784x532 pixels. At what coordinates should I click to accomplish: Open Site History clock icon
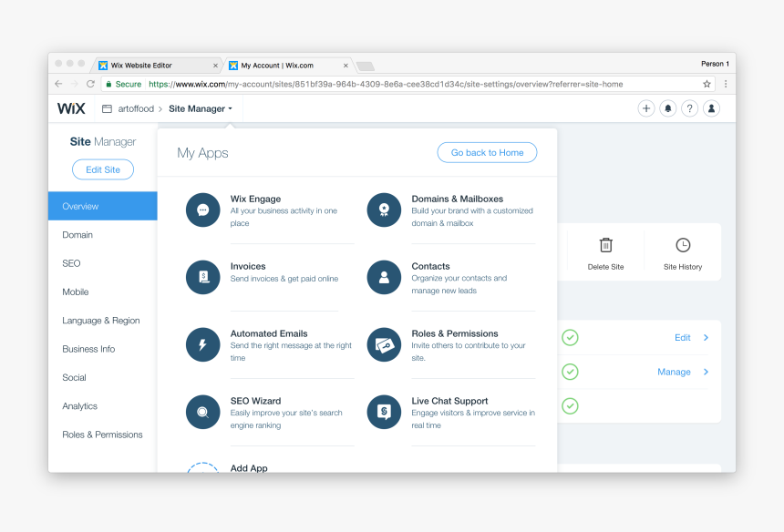[683, 246]
